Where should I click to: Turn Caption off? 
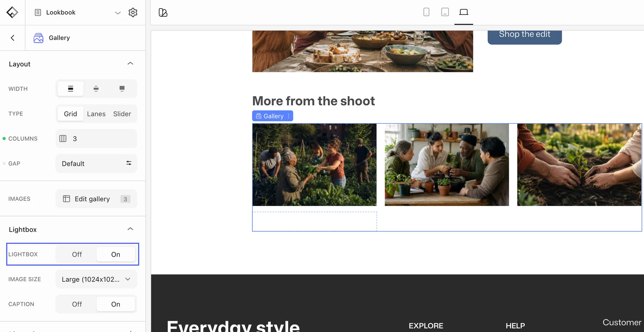click(77, 304)
